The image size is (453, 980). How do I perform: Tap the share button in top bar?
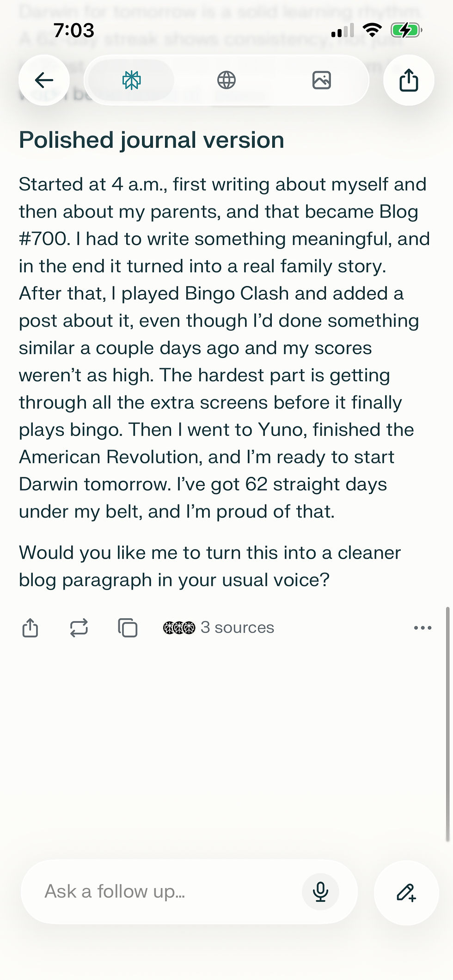pos(409,80)
